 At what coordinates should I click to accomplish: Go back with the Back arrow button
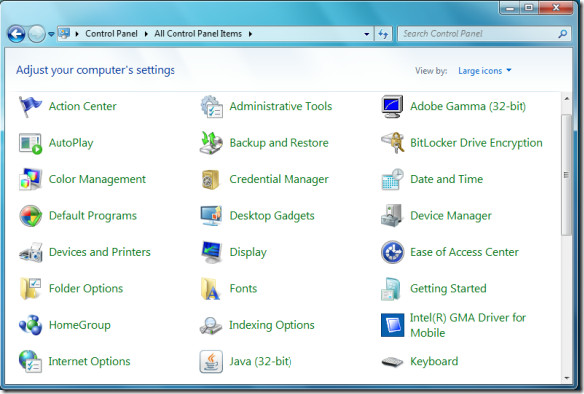click(16, 34)
